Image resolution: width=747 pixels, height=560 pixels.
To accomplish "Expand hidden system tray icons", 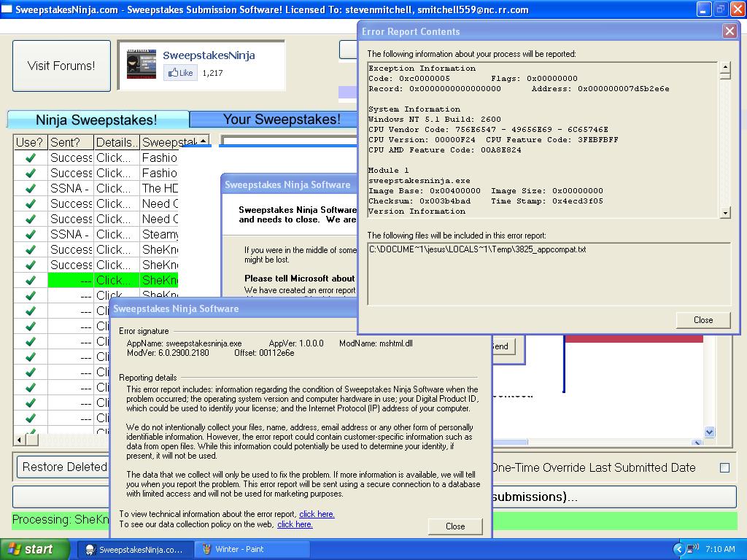I will click(x=678, y=549).
